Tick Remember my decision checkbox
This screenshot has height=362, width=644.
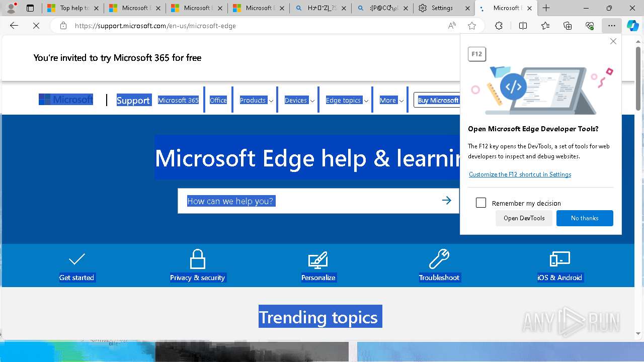481,203
